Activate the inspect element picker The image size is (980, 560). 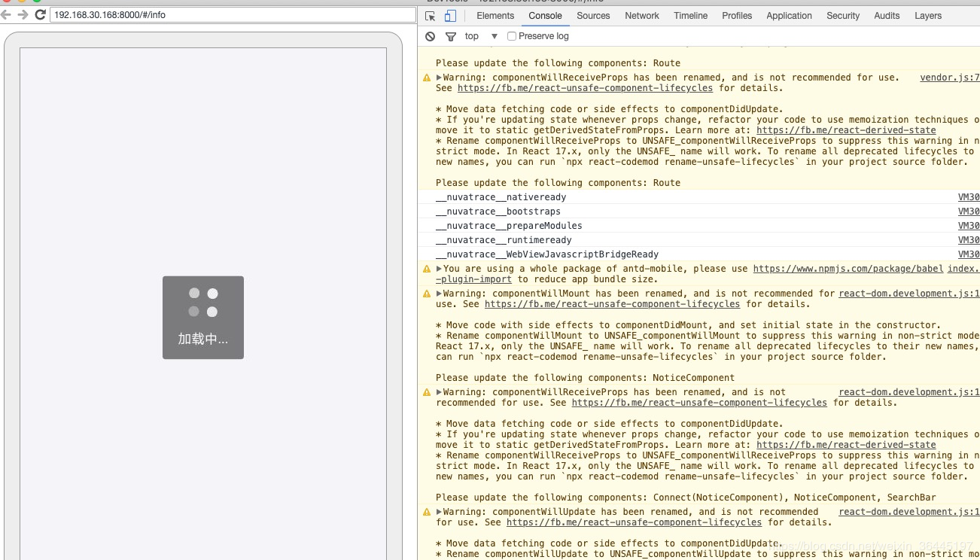pos(431,16)
